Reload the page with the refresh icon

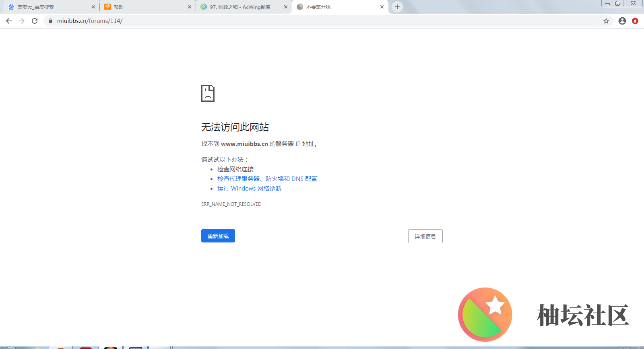click(35, 21)
